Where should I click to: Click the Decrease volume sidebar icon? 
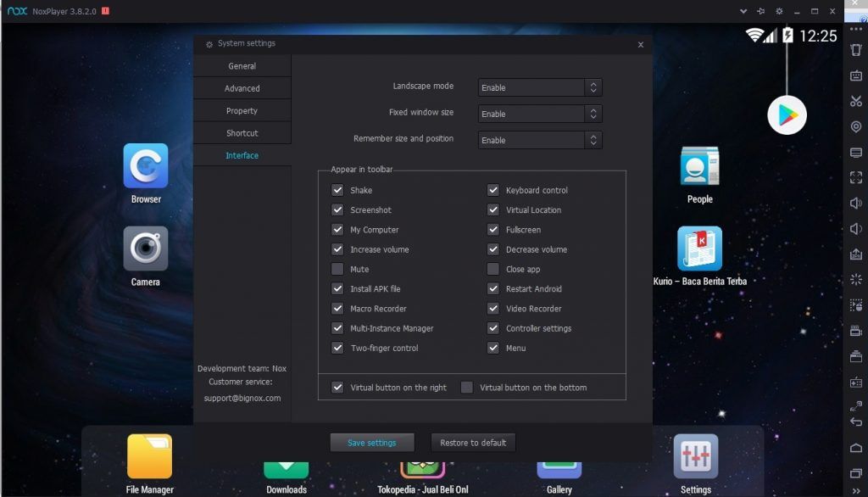(x=856, y=228)
